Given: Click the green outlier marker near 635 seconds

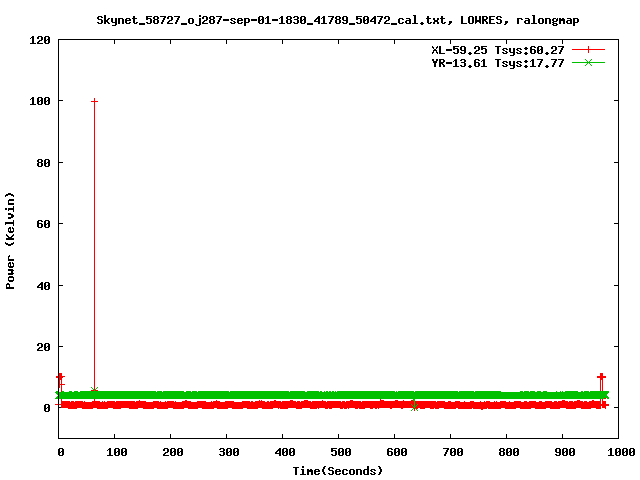Looking at the screenshot, I should pos(414,407).
